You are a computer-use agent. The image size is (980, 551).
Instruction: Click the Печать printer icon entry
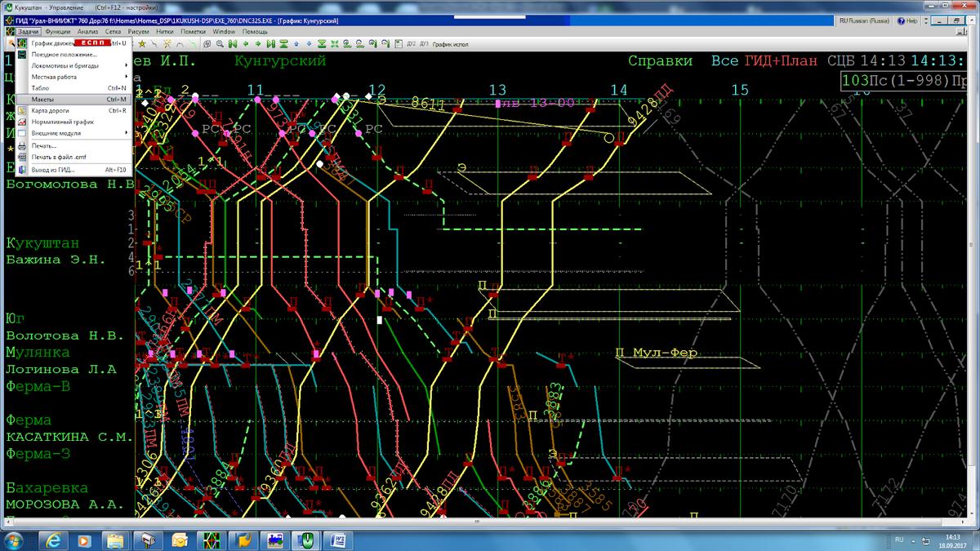(23, 145)
